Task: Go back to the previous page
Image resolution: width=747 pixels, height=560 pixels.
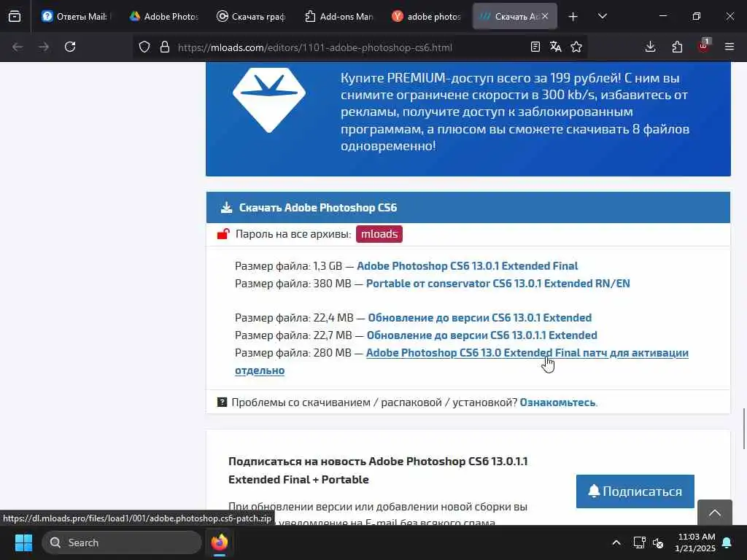Action: coord(18,47)
